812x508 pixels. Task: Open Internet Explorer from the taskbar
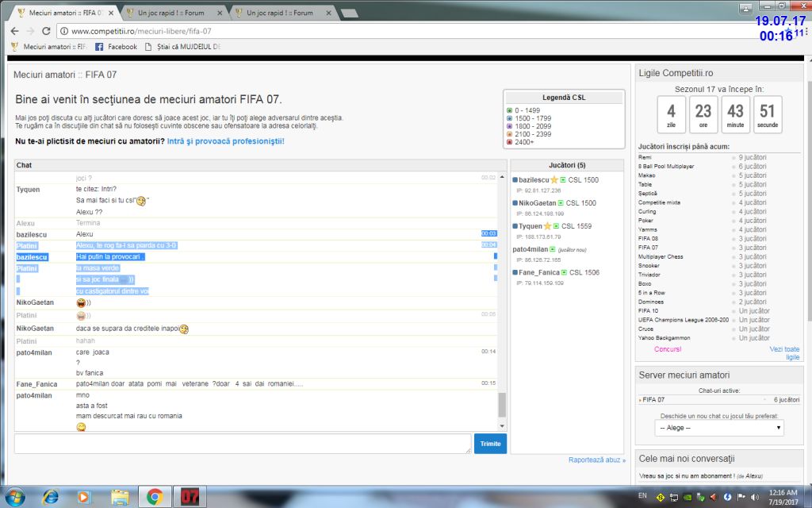[x=49, y=496]
